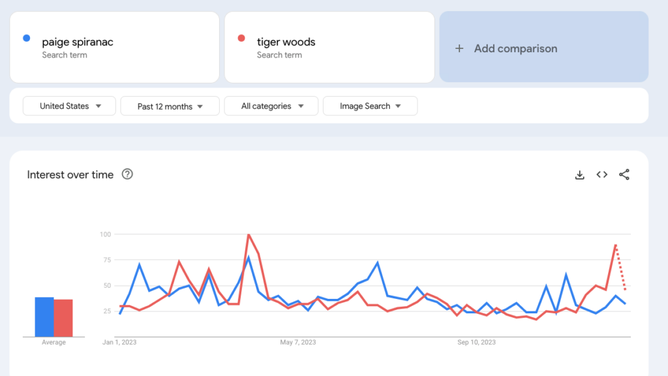Open the embed code icon
The image size is (668, 376).
[x=602, y=175]
